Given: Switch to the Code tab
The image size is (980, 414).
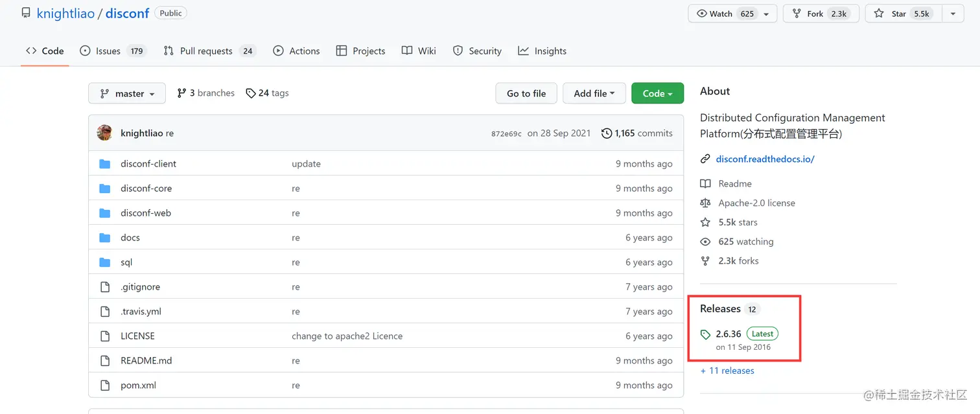Looking at the screenshot, I should 45,51.
